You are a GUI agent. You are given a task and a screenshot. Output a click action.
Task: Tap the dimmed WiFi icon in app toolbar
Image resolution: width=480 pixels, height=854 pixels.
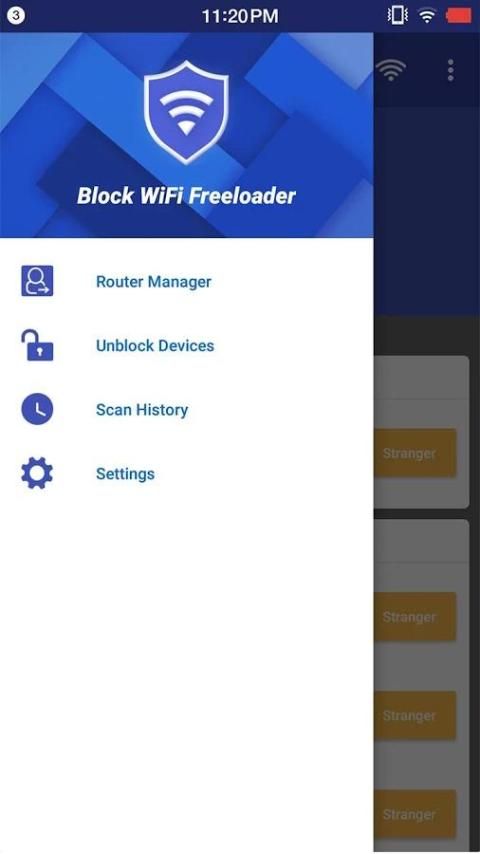[x=391, y=70]
